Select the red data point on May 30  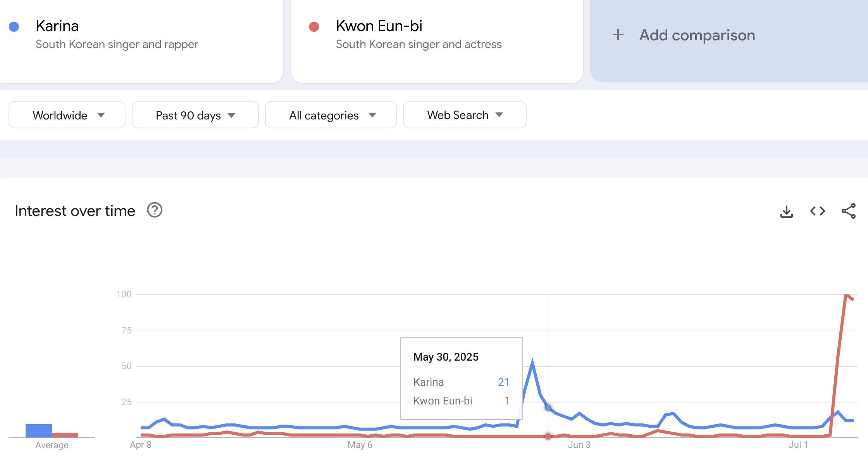(548, 436)
